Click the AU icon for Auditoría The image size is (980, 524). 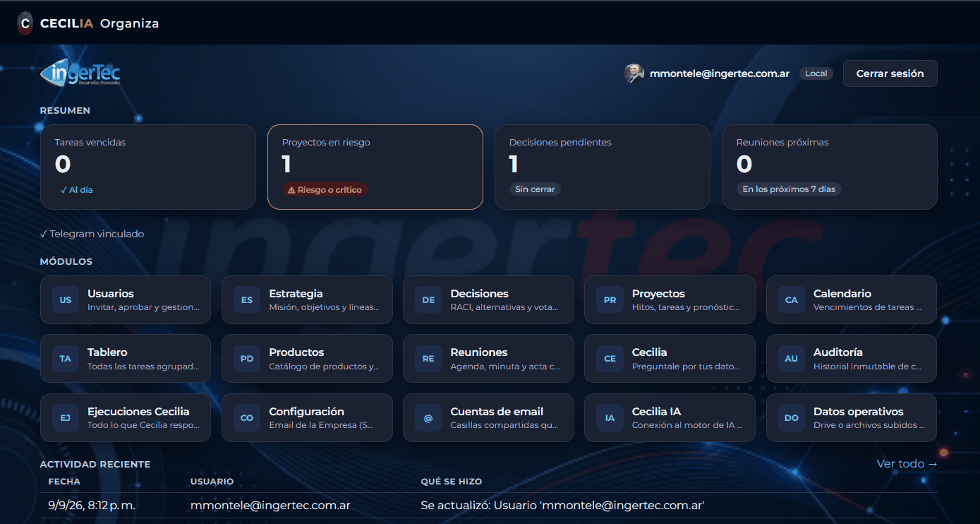click(x=792, y=358)
